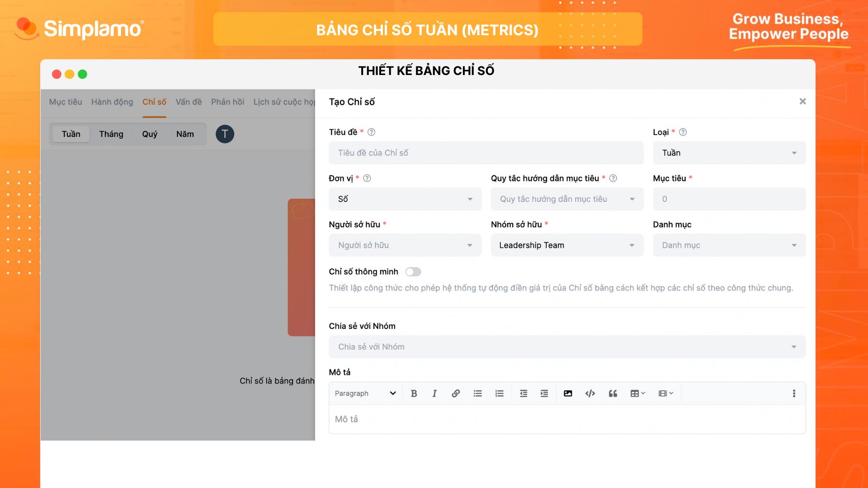Select the Tuần tab filter

[71, 133]
